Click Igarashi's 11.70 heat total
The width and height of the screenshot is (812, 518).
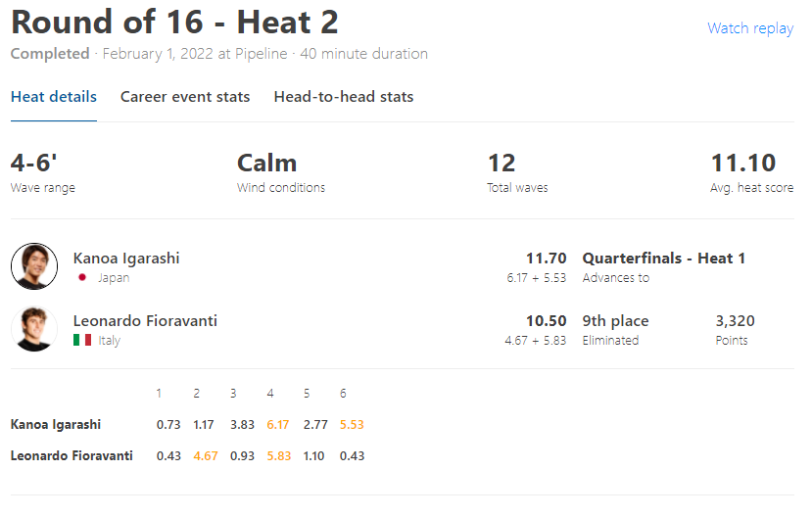point(547,259)
